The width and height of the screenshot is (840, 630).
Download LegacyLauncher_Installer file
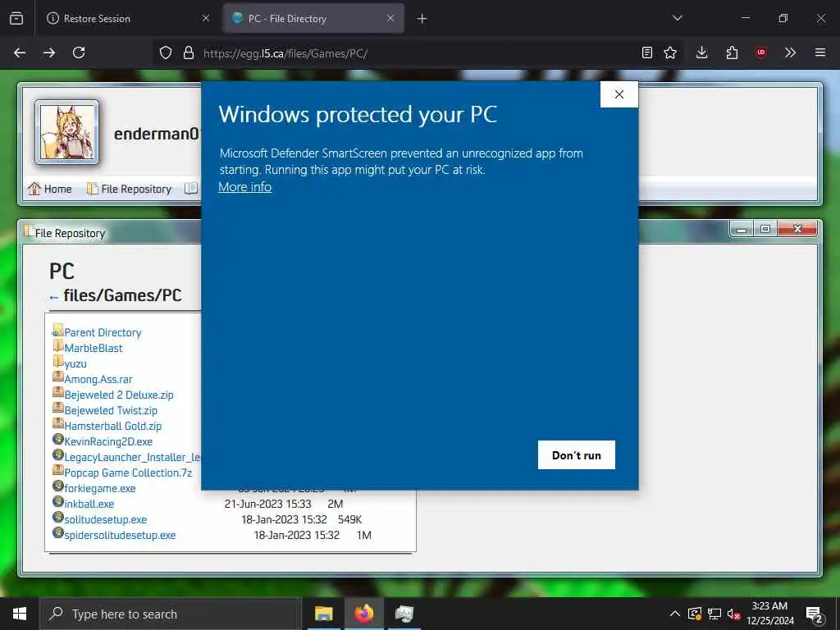(x=132, y=457)
